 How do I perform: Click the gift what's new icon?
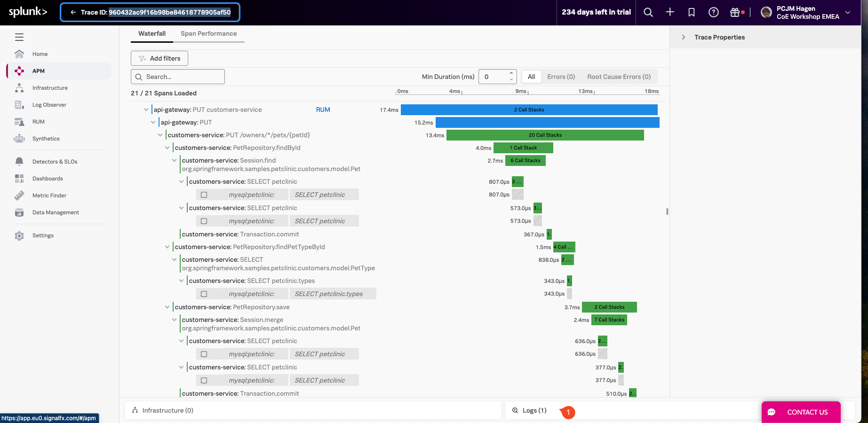click(x=735, y=13)
